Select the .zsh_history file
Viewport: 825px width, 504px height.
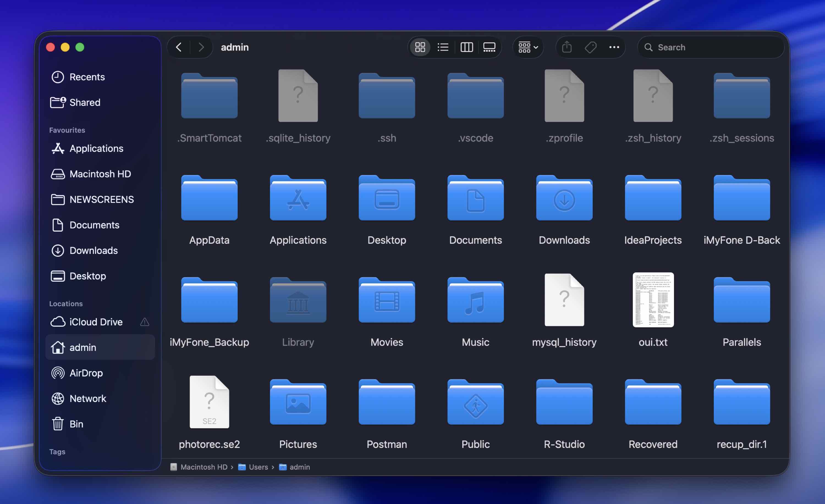(x=653, y=96)
